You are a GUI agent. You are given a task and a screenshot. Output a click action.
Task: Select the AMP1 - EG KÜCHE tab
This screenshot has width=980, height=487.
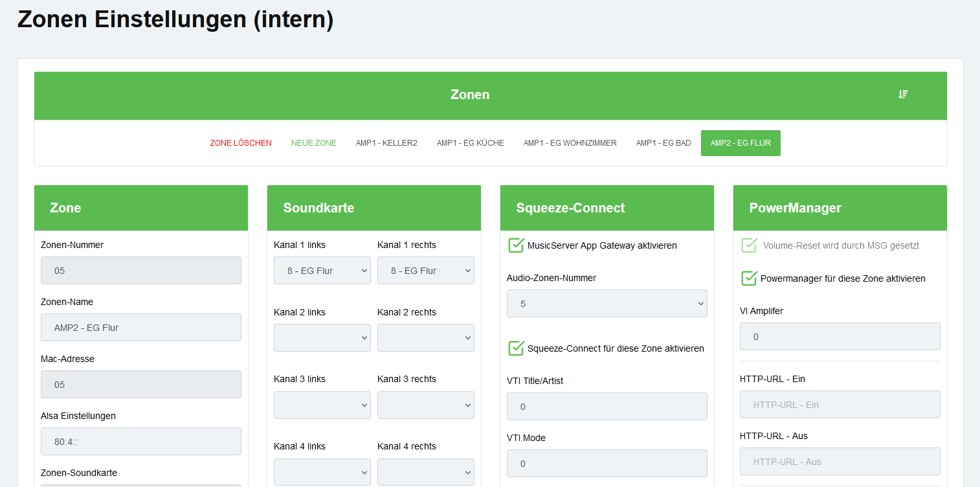(x=470, y=143)
